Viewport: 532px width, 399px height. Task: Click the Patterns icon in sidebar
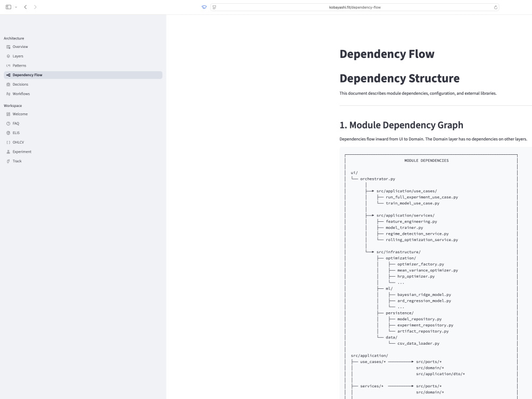(8, 65)
